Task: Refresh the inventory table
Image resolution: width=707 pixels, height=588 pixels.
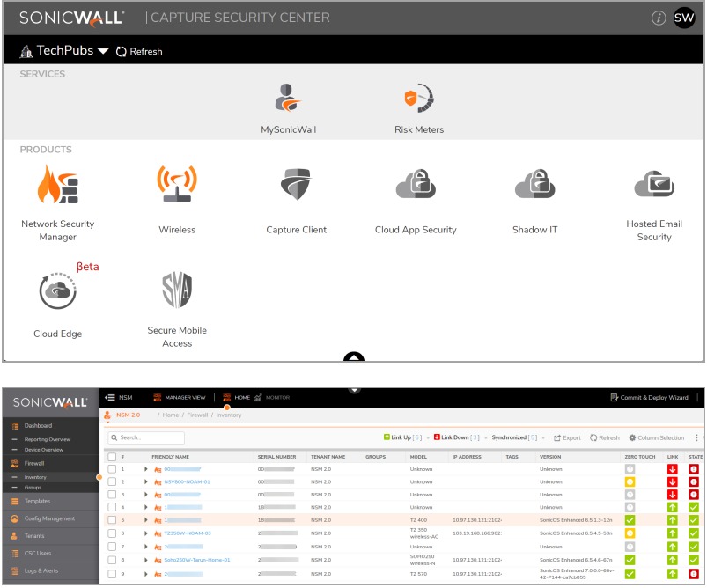Action: pos(605,437)
